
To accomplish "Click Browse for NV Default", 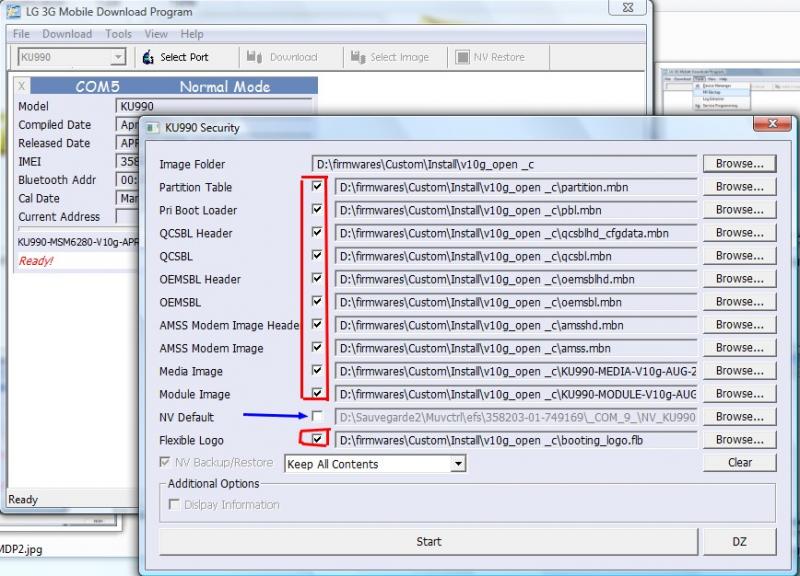I will (x=739, y=416).
